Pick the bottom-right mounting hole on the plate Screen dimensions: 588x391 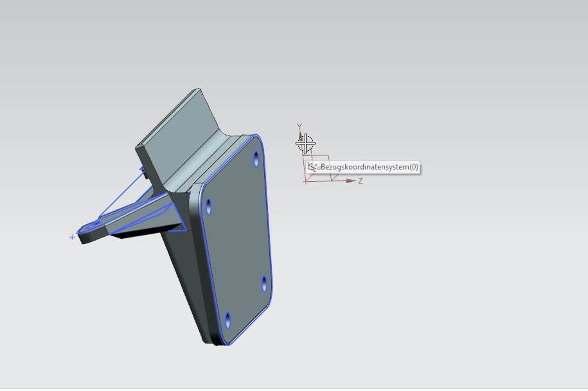point(265,282)
